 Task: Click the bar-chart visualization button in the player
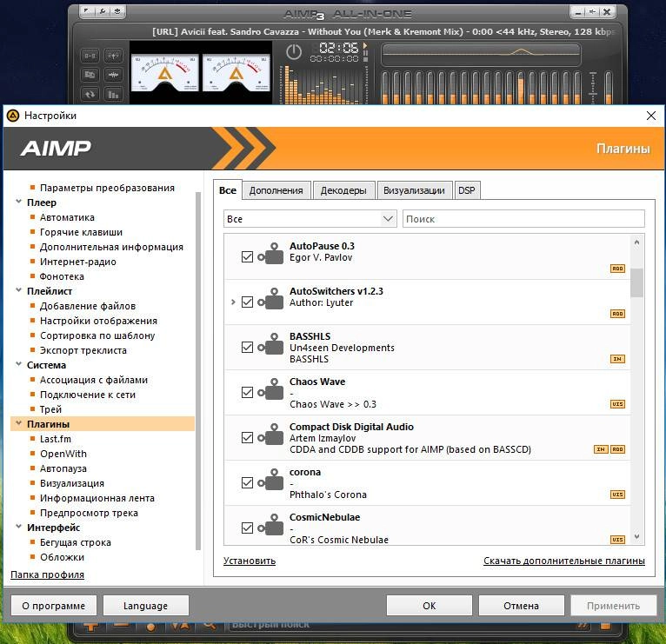click(x=113, y=94)
